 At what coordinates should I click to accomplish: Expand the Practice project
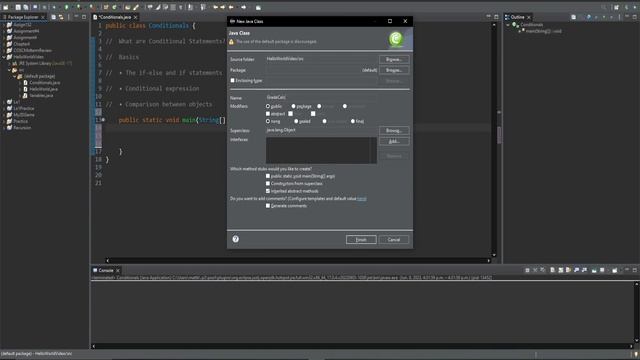tap(4, 121)
